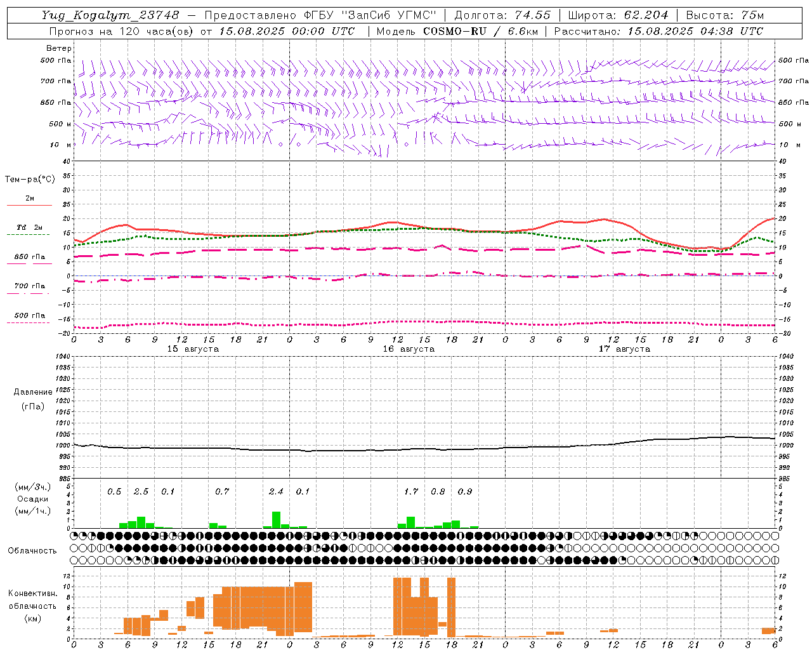Click the (гПа) unit under Давление
The height and width of the screenshot is (650, 812).
pos(33,406)
